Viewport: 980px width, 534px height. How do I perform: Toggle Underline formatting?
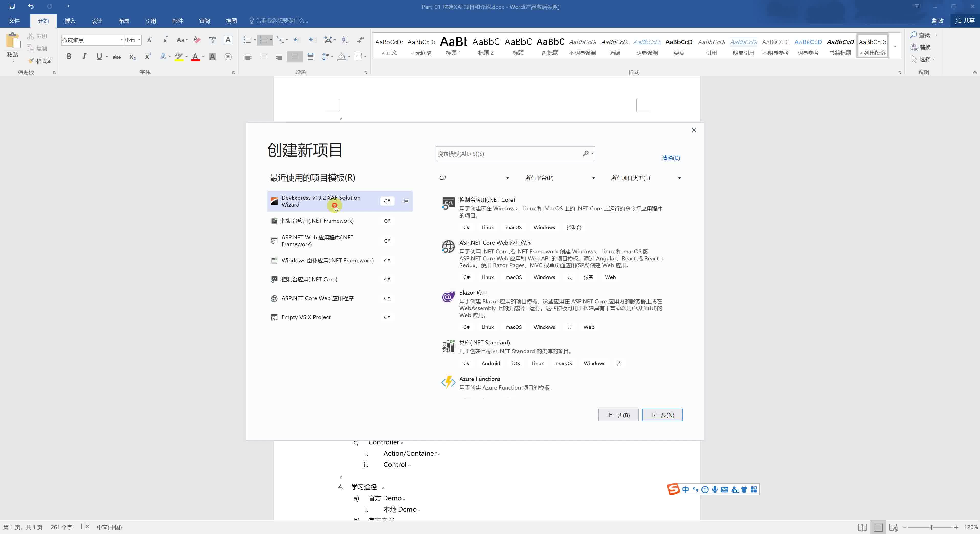99,57
